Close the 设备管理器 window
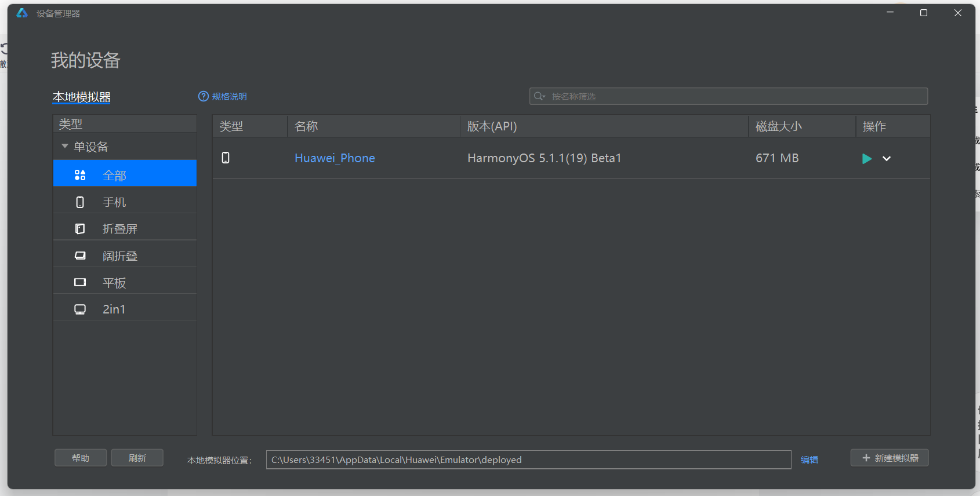The height and width of the screenshot is (496, 980). [958, 13]
